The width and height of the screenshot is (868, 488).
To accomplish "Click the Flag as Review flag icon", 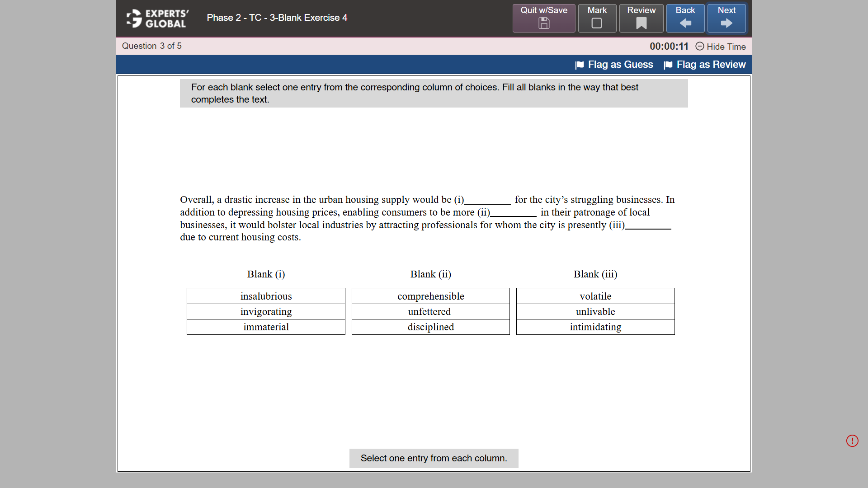I will [668, 65].
